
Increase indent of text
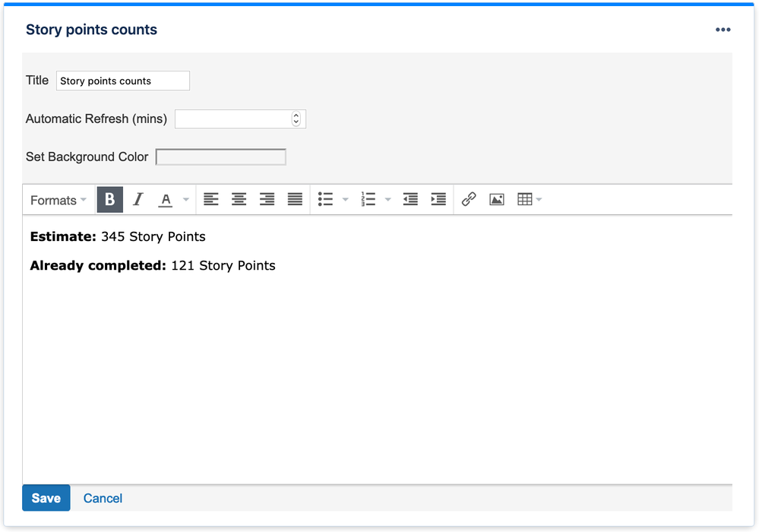(x=438, y=199)
